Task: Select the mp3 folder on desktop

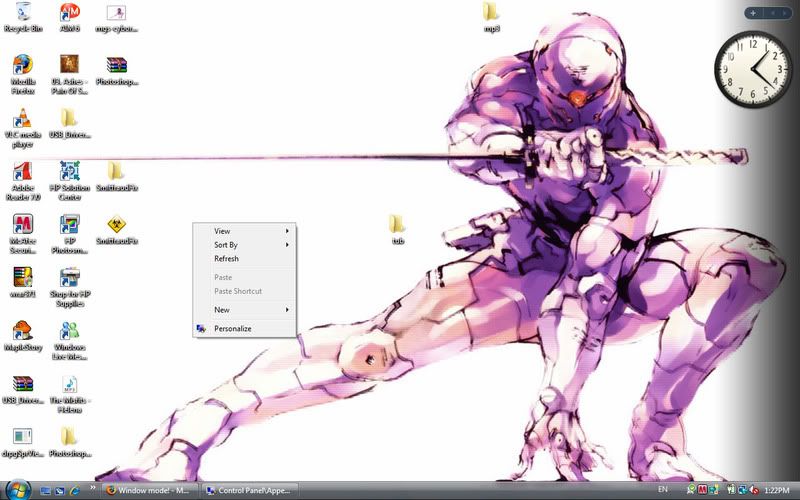Action: pyautogui.click(x=491, y=13)
